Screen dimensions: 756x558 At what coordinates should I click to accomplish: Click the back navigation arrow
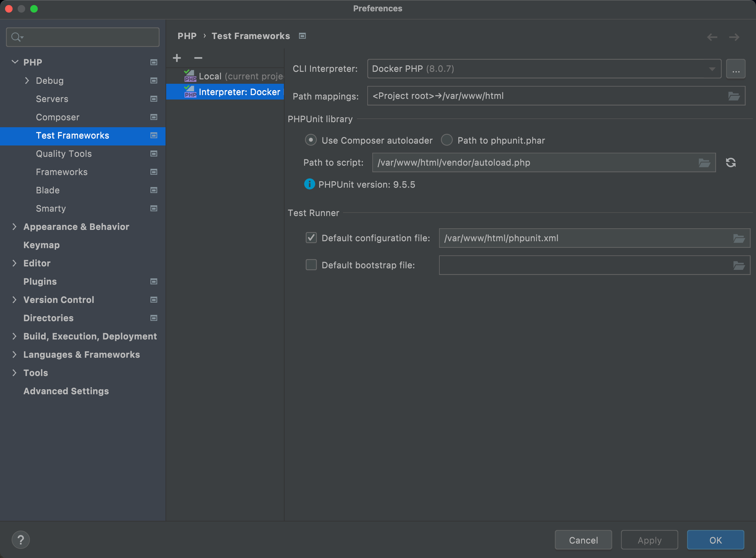tap(712, 37)
